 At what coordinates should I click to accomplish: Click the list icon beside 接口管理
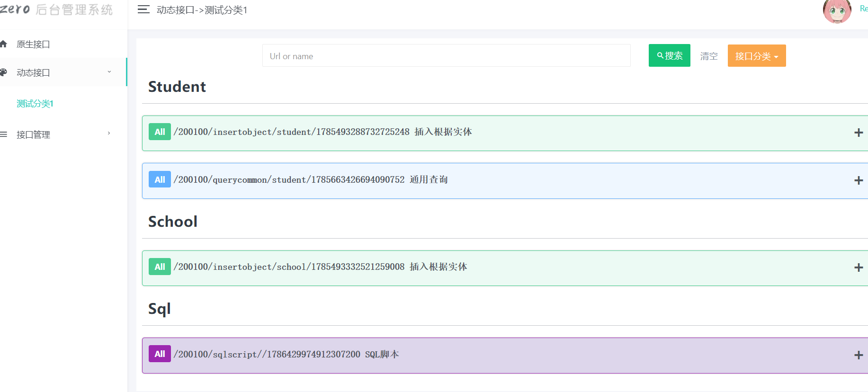click(x=4, y=134)
